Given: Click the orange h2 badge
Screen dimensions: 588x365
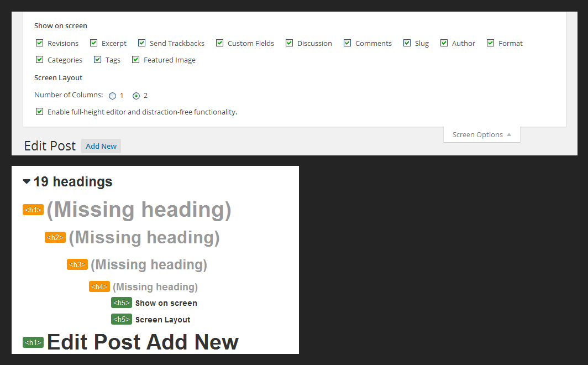Looking at the screenshot, I should point(55,237).
